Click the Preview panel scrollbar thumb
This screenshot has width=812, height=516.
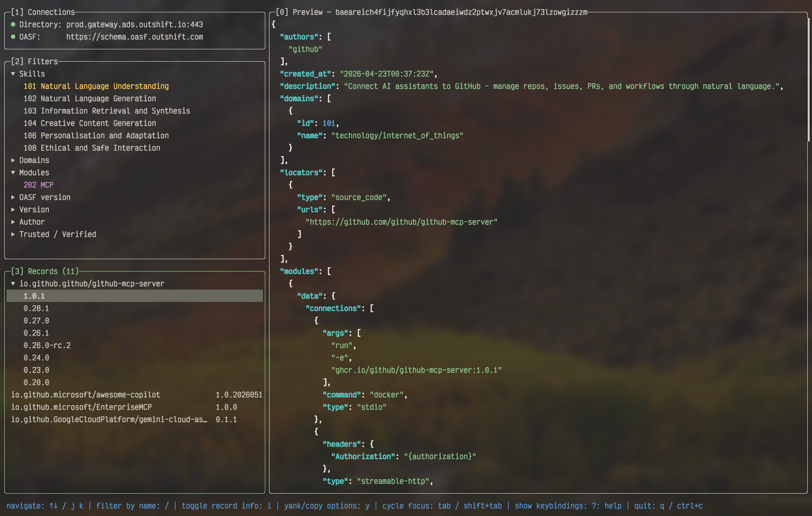coord(809,79)
